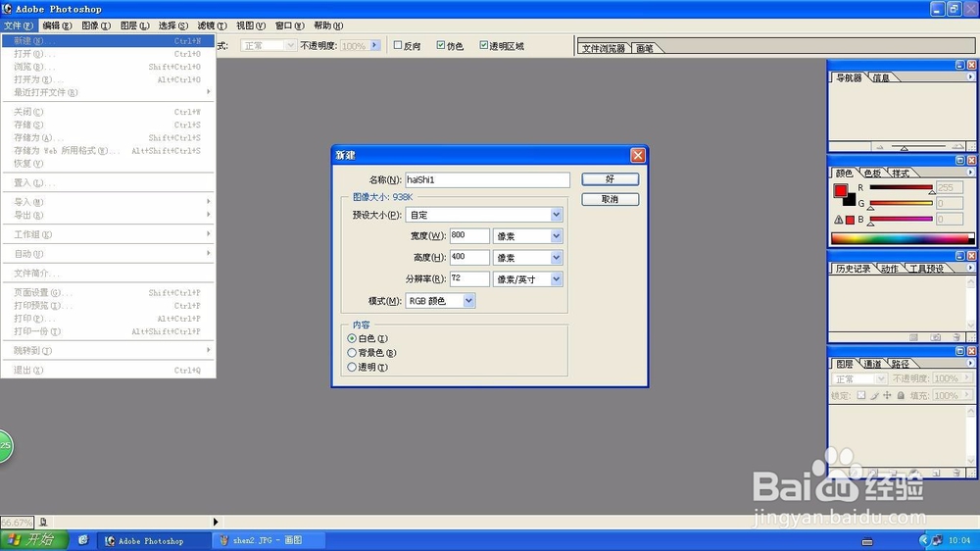The width and height of the screenshot is (980, 551).
Task: Click the foreground red color swatch
Action: (841, 190)
